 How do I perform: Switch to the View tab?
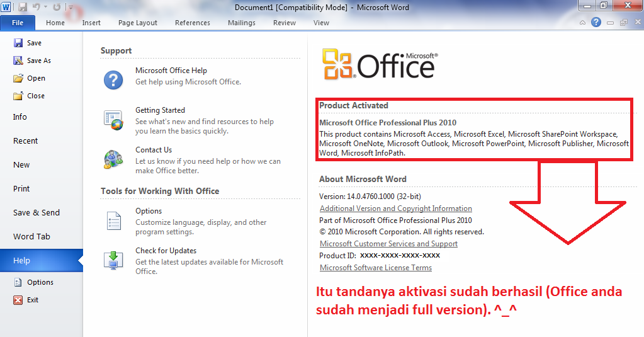(321, 23)
